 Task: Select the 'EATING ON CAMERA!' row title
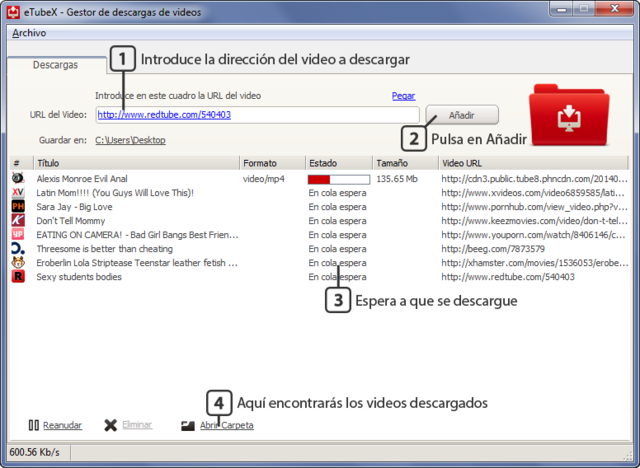point(137,235)
